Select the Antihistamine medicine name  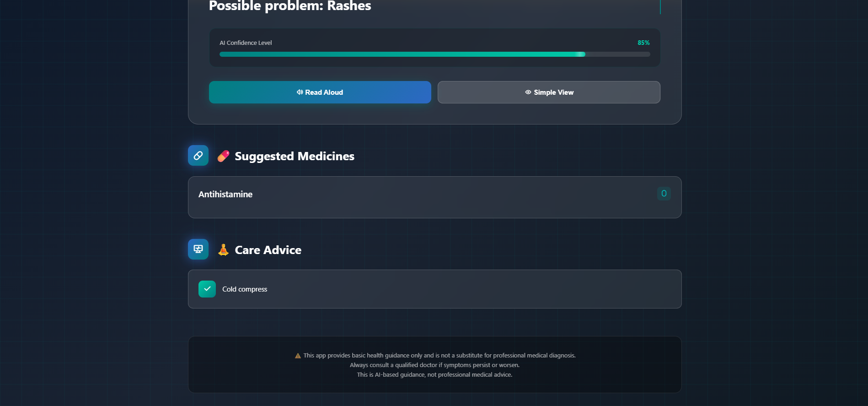click(x=225, y=195)
